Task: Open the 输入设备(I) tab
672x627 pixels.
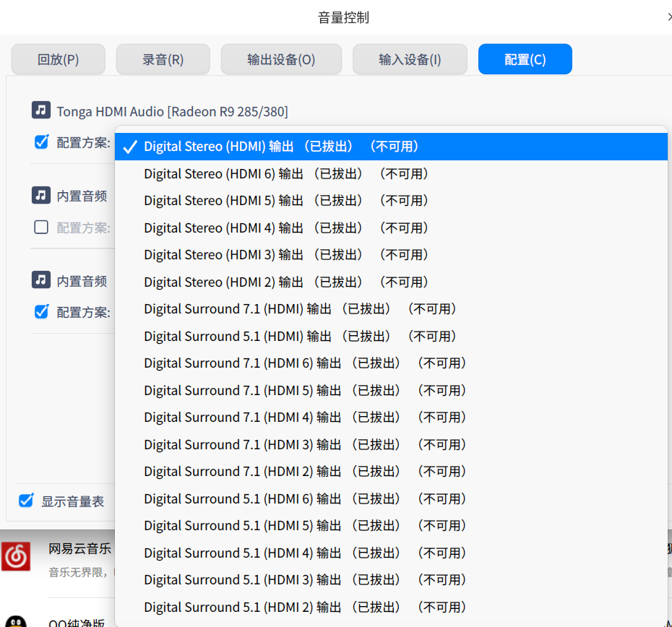Action: pos(410,59)
